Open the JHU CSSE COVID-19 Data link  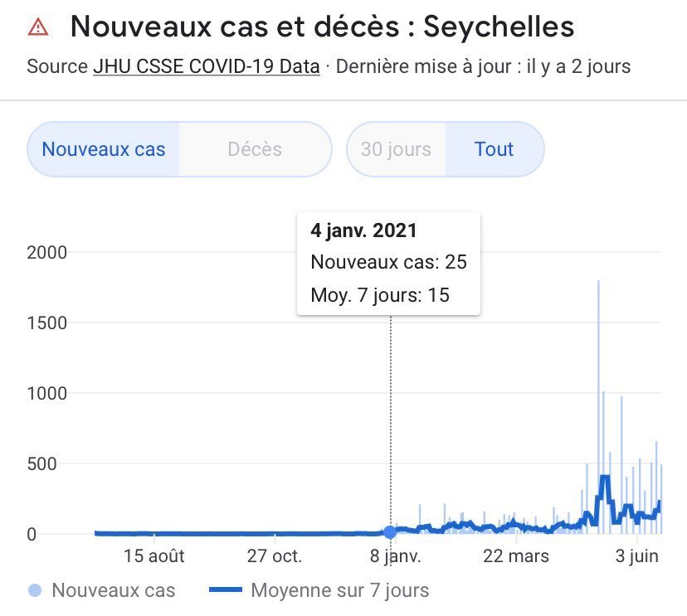pyautogui.click(x=207, y=66)
